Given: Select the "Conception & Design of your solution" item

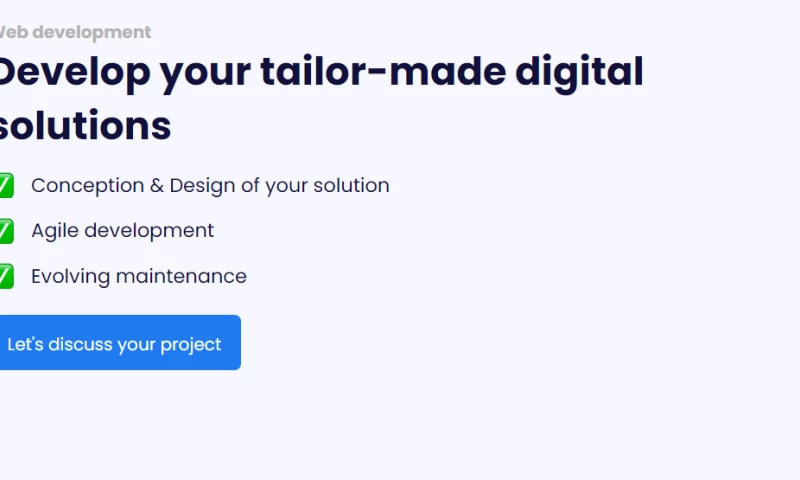Looking at the screenshot, I should pyautogui.click(x=210, y=185).
